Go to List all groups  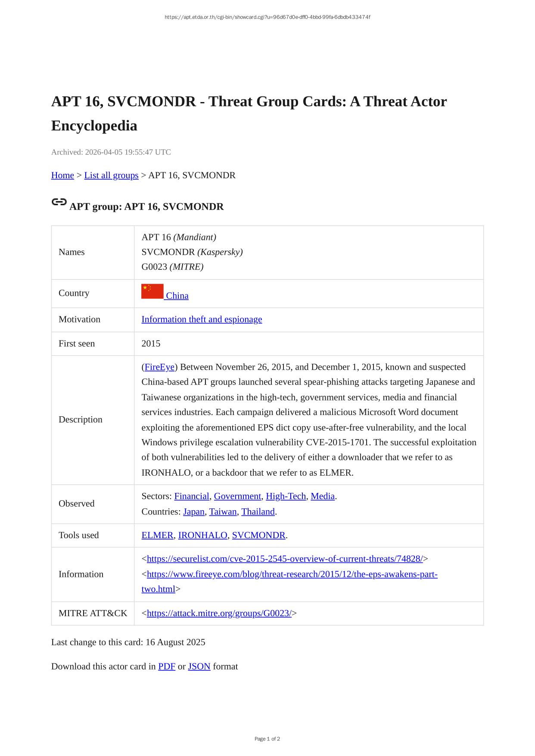111,175
